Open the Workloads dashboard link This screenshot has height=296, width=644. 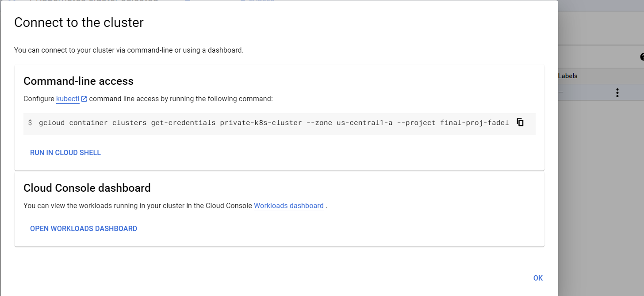pyautogui.click(x=288, y=205)
